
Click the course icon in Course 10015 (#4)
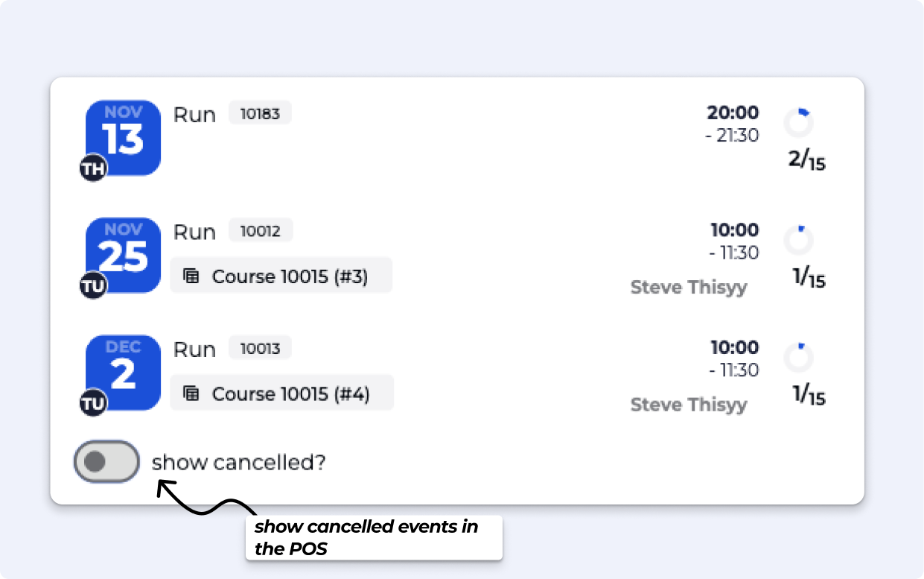191,393
